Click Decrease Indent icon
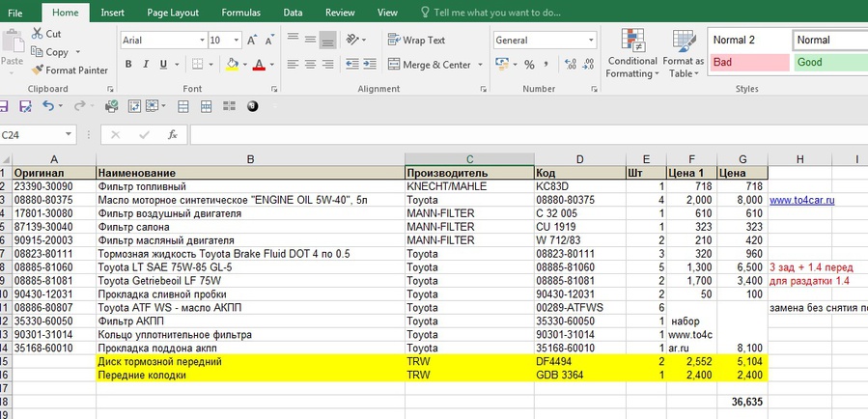868x419 pixels. 352,65
